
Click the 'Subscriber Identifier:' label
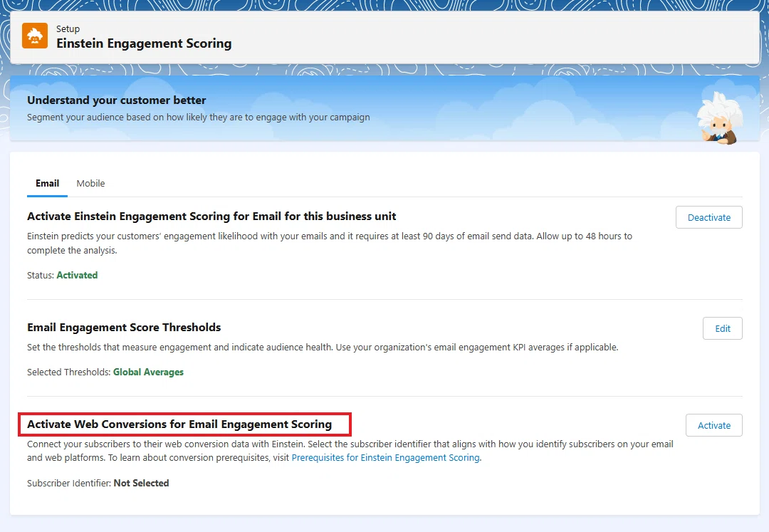pos(69,483)
